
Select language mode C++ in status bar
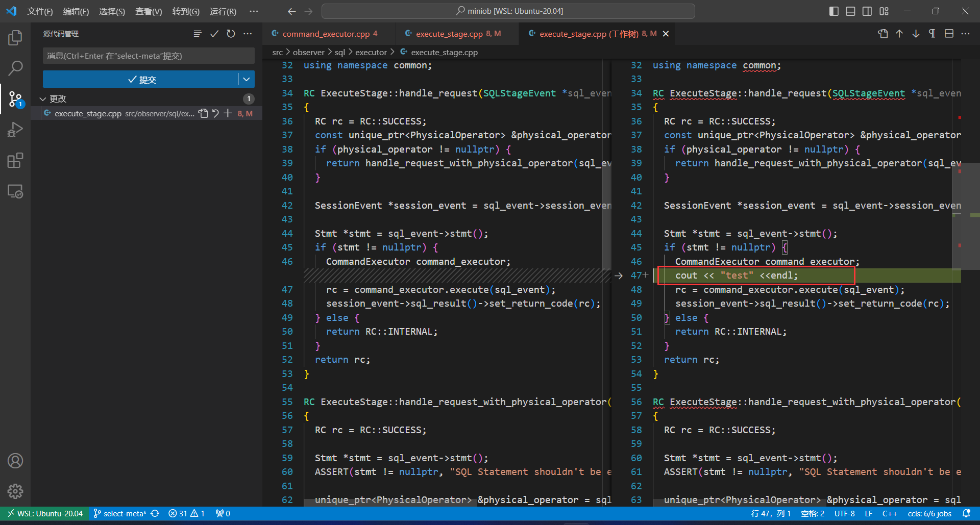pos(890,513)
